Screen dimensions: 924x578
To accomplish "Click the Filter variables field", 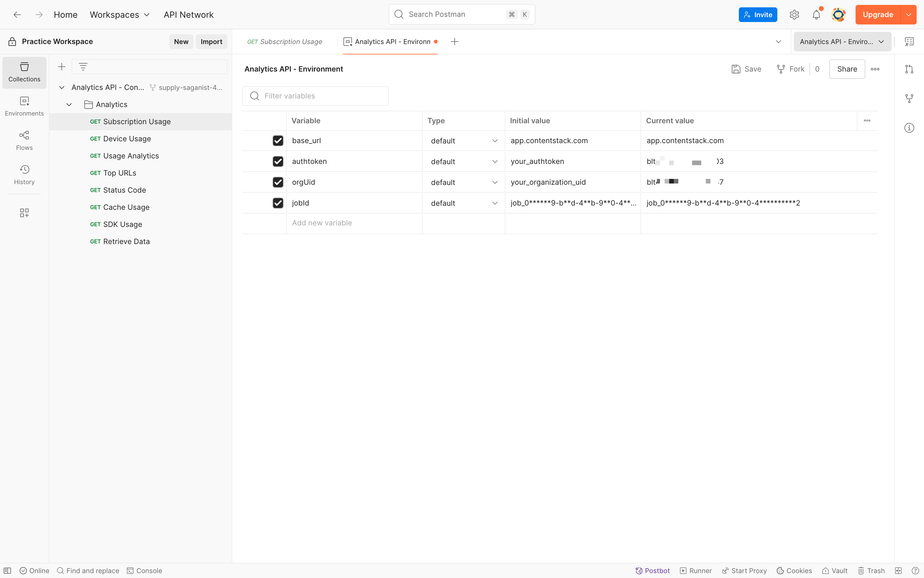I will [315, 96].
